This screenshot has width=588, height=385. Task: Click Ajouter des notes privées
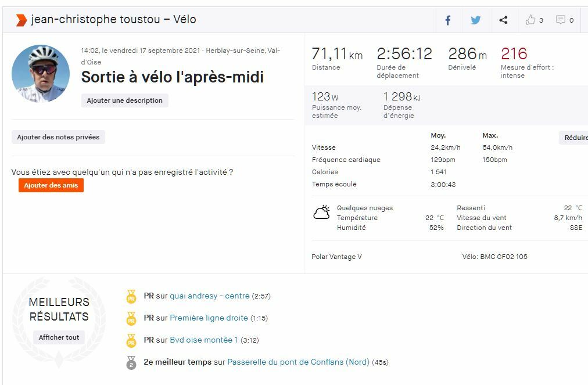(58, 137)
